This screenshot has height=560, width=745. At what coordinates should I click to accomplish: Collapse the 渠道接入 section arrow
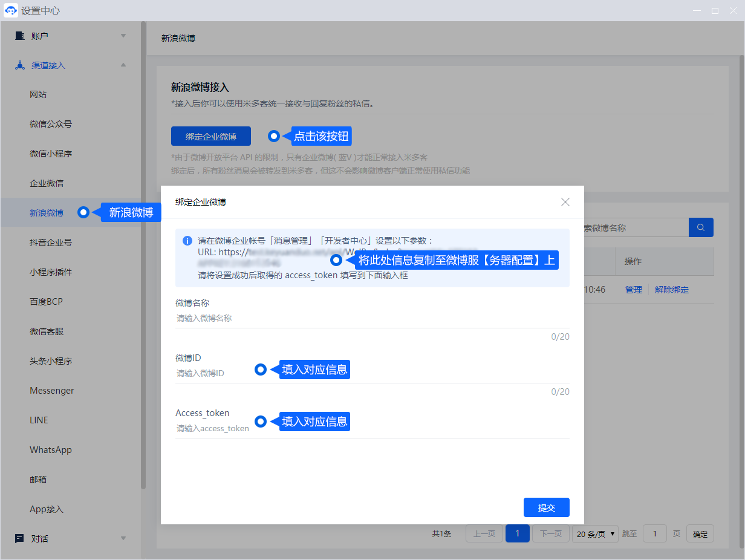point(123,65)
